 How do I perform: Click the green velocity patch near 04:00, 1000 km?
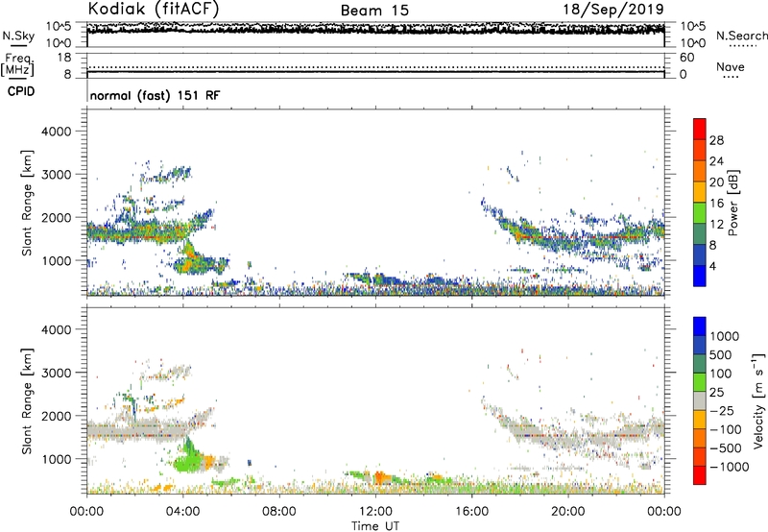188,462
